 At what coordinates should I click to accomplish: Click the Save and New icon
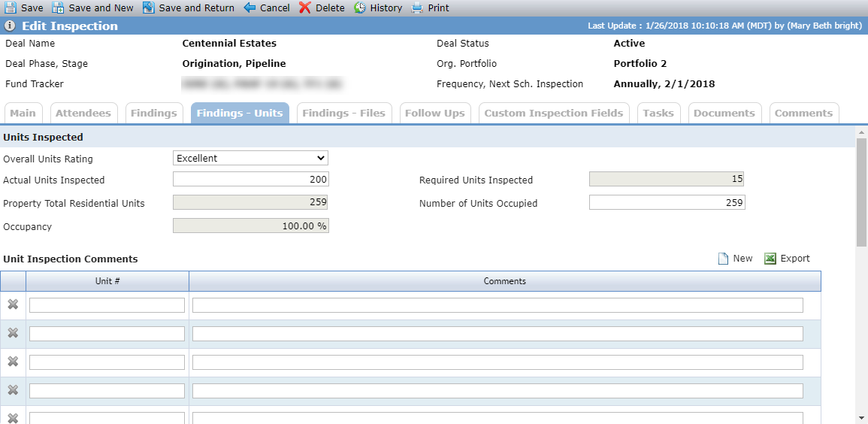tap(58, 8)
